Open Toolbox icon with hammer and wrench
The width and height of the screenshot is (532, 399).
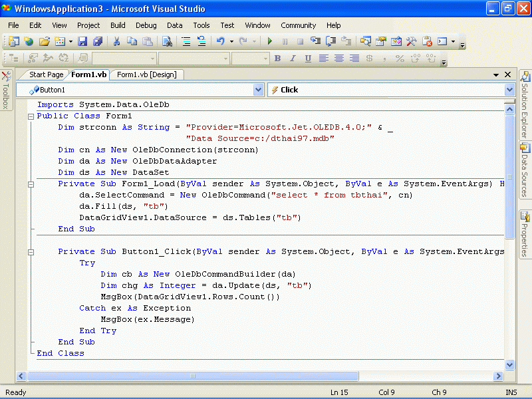coord(411,41)
